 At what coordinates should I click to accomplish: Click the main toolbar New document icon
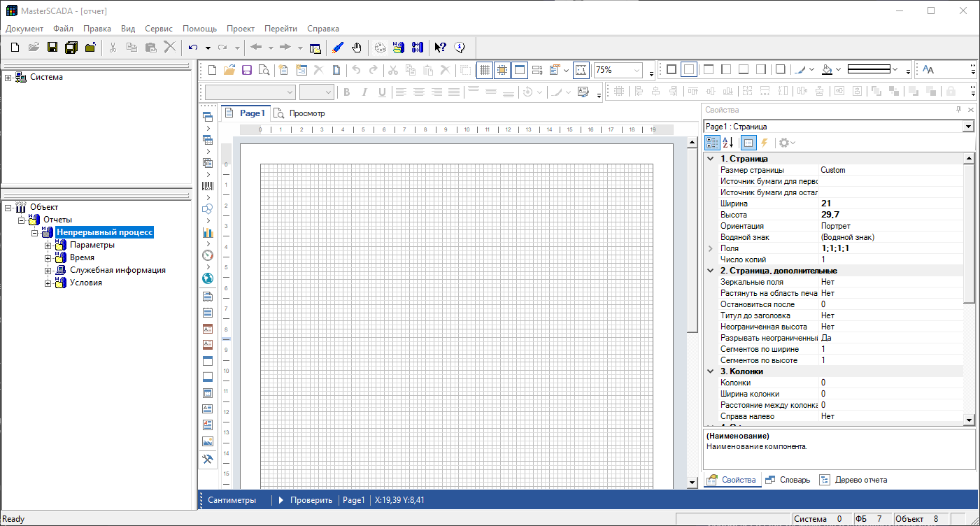tap(15, 48)
